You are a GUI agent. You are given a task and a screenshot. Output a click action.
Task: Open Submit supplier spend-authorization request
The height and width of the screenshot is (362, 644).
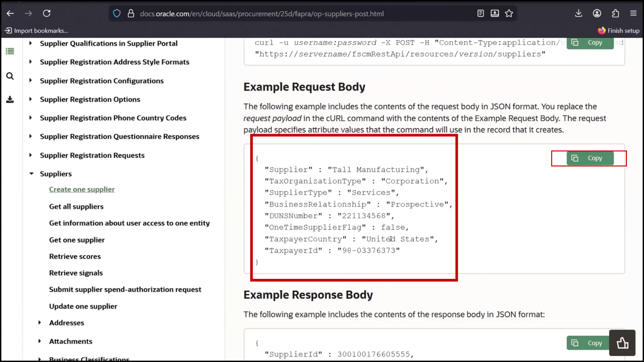tap(125, 289)
